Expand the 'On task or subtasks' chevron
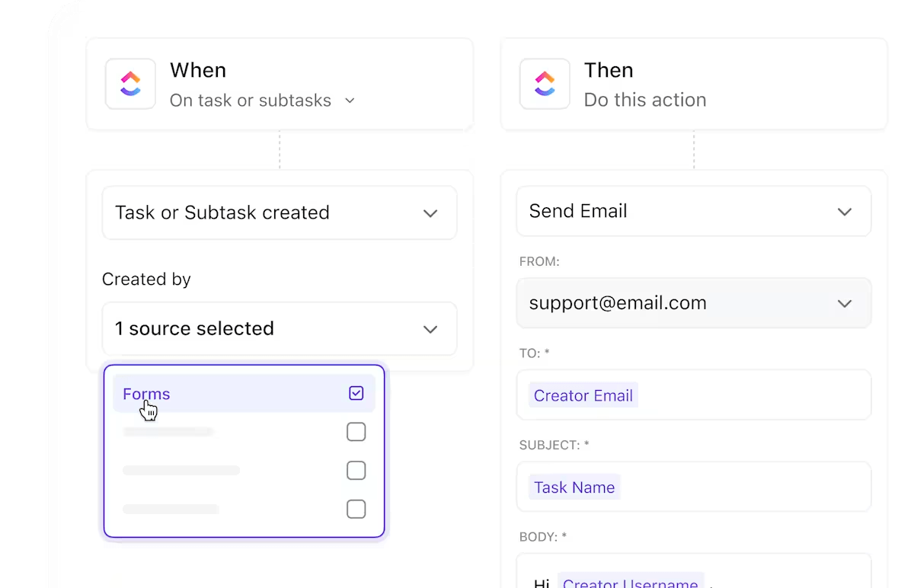 350,101
